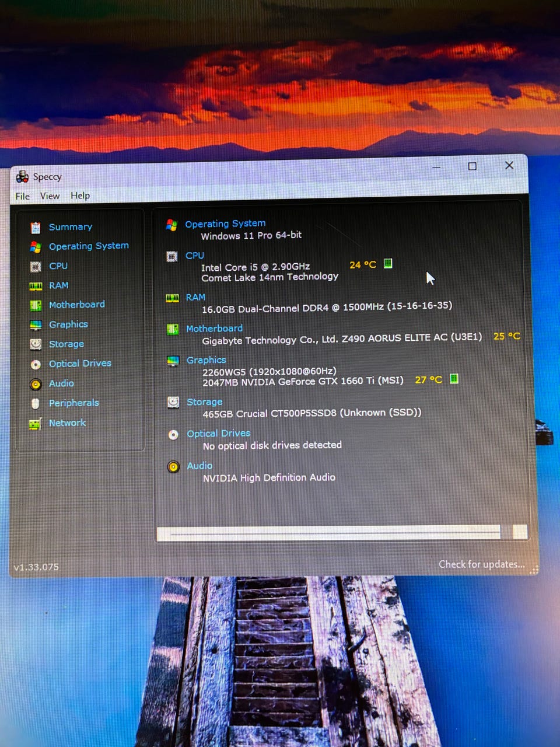The image size is (560, 747).
Task: Click the Optical Drives disc icon in sidebar
Action: [x=36, y=364]
